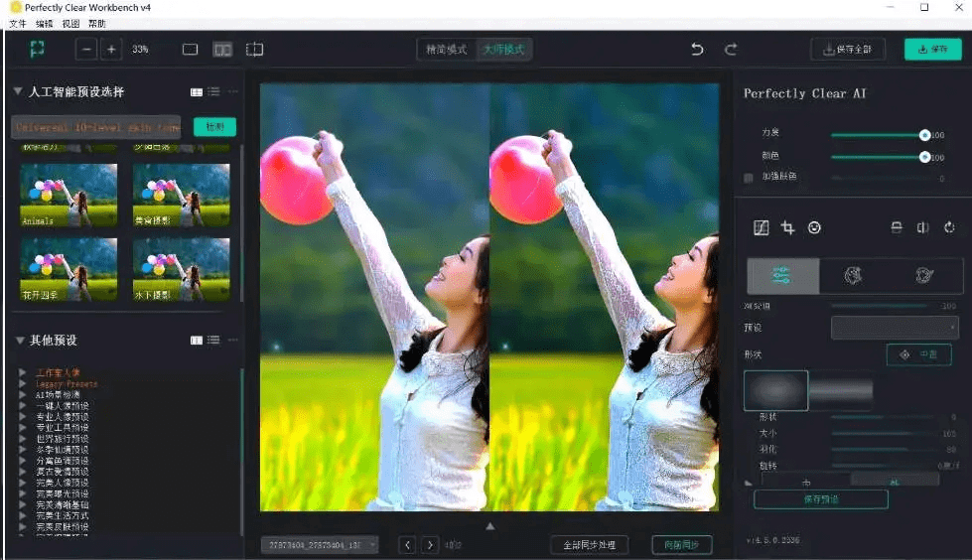Click the 保存预设 button
Image resolution: width=972 pixels, height=560 pixels.
(x=821, y=499)
